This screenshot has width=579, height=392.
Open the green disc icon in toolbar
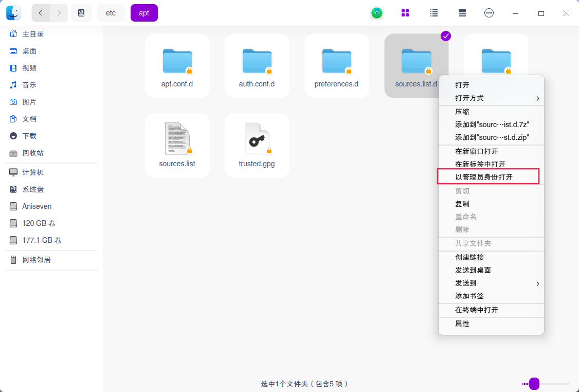(x=376, y=13)
